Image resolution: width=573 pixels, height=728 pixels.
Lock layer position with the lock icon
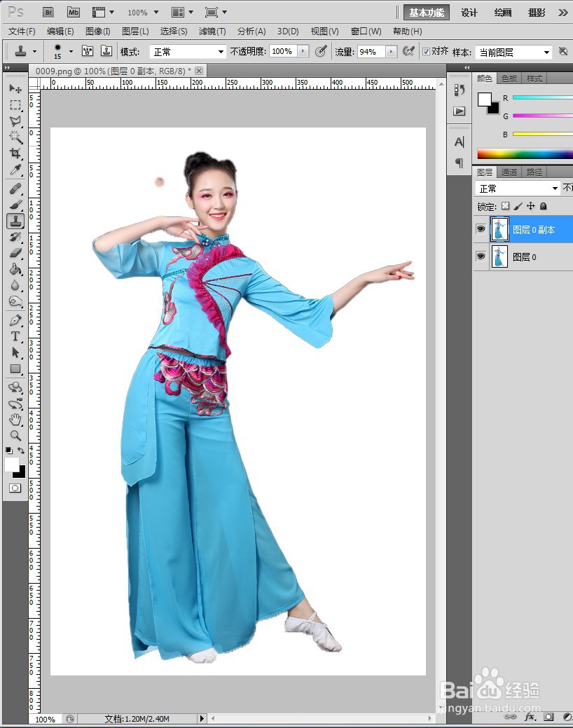pyautogui.click(x=531, y=206)
